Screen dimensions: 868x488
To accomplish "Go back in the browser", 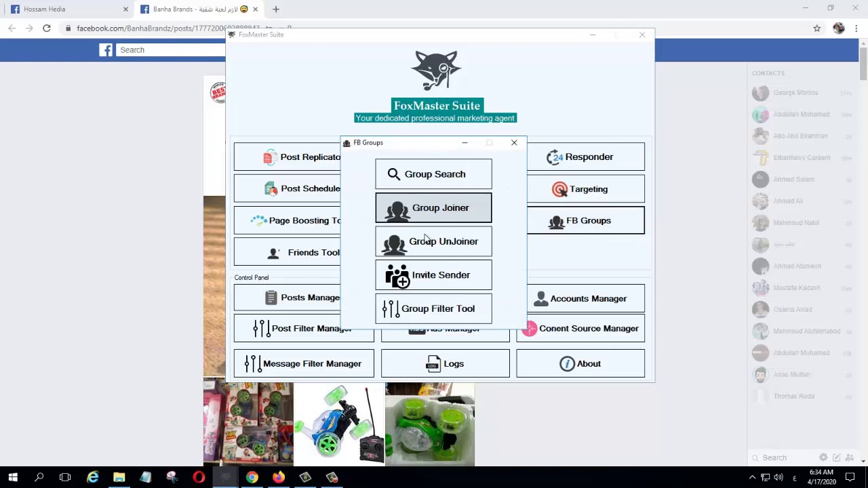I will click(12, 28).
